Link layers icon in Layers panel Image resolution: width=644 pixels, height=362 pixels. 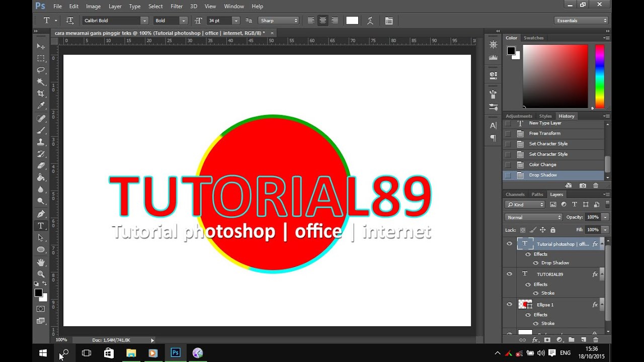(523, 340)
